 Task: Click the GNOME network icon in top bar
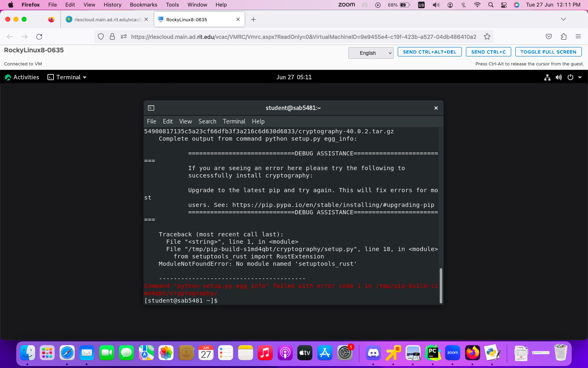pos(547,77)
